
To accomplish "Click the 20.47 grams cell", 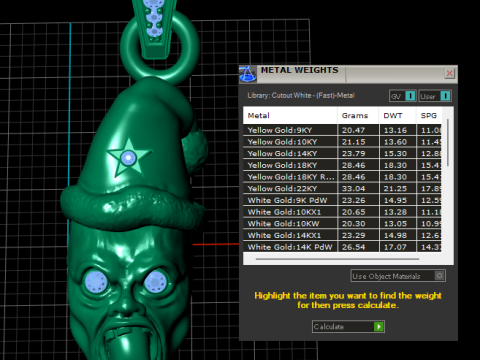I will [358, 130].
